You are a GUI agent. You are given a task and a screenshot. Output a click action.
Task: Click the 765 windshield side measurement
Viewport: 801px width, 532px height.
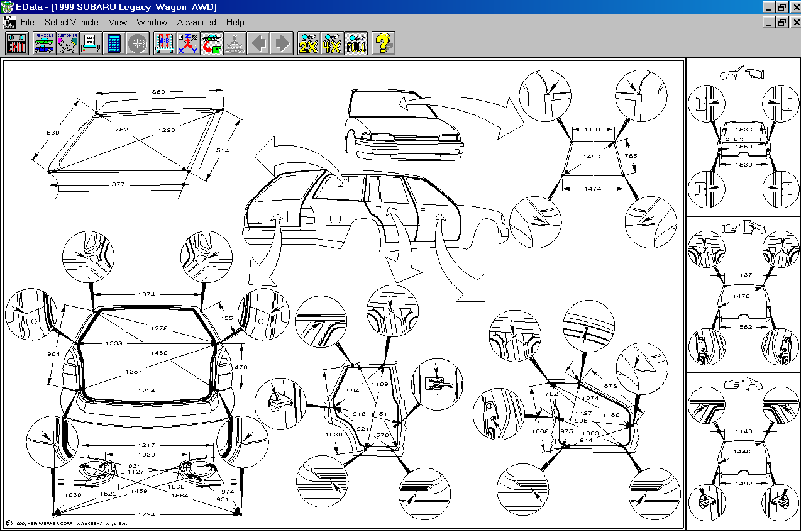click(630, 155)
